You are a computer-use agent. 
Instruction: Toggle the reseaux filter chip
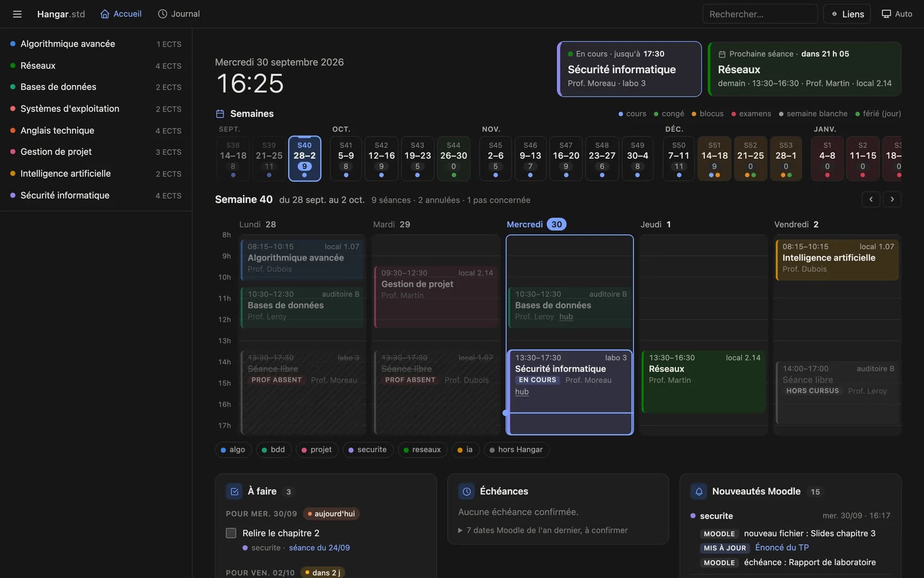click(422, 450)
